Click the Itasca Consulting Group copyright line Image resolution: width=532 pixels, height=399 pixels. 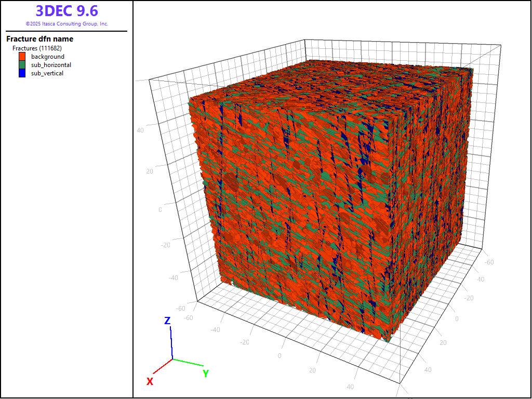click(66, 24)
